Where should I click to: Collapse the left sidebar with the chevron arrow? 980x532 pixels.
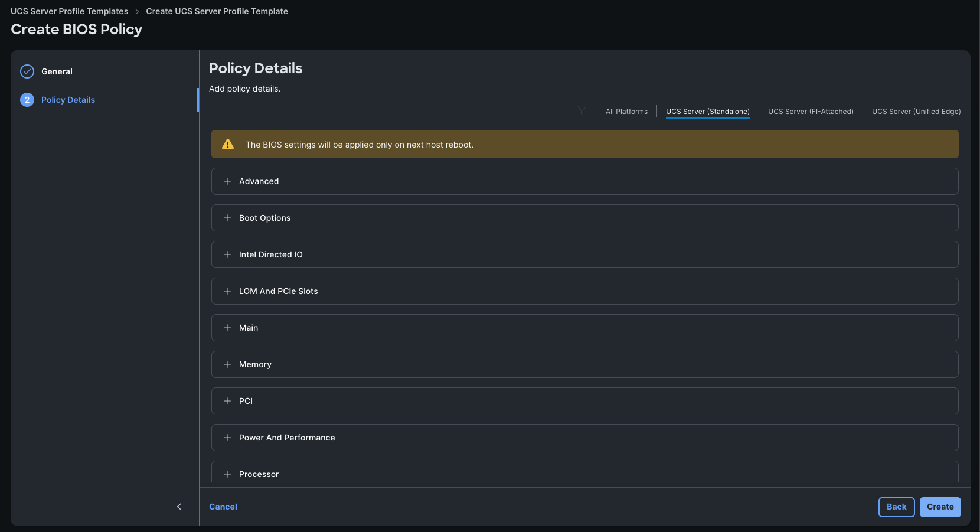tap(179, 507)
